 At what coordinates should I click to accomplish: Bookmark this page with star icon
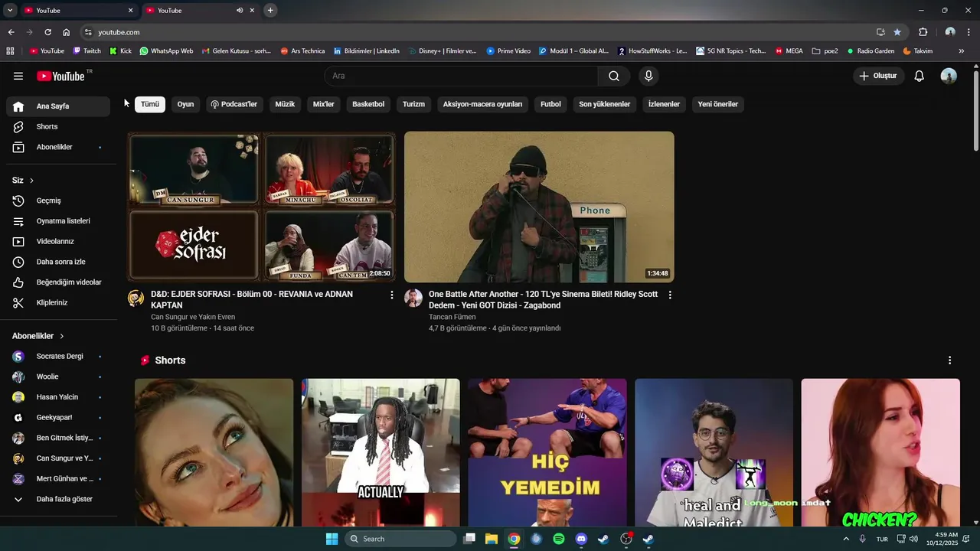click(897, 32)
